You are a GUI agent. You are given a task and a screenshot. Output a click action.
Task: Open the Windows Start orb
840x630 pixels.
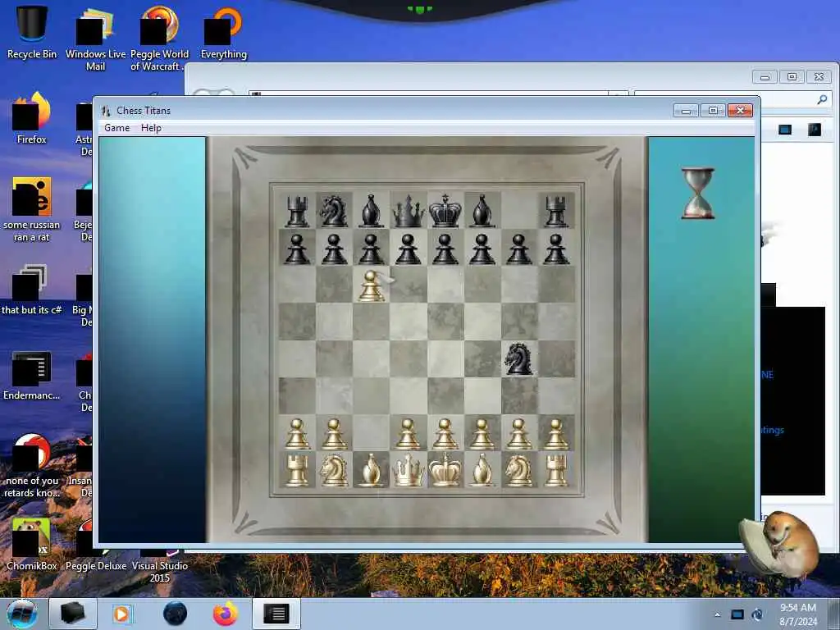pos(22,614)
